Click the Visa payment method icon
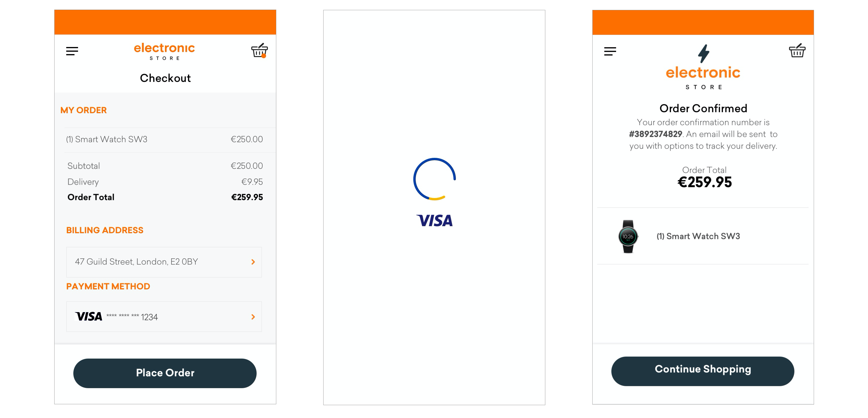This screenshot has height=418, width=868. [89, 316]
